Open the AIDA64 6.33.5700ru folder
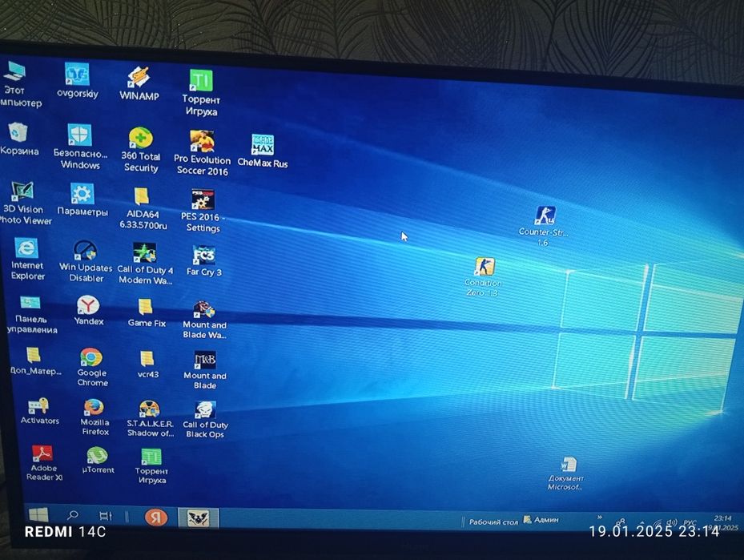This screenshot has width=744, height=560. [x=143, y=207]
